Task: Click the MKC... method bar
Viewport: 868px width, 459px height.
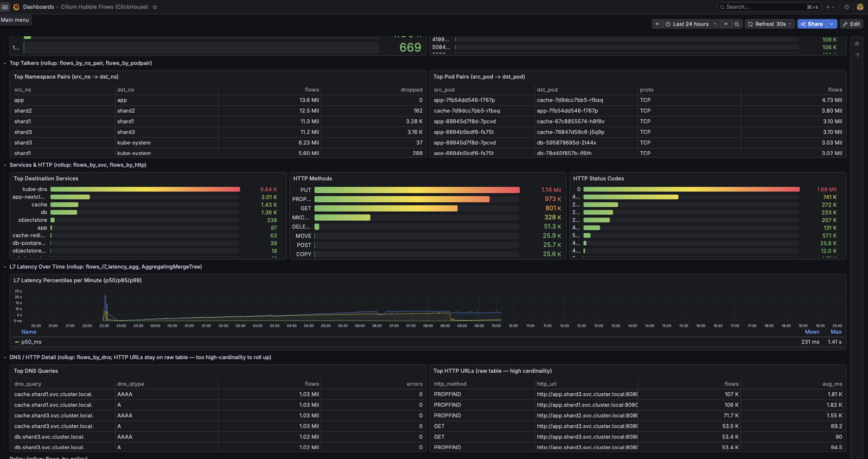Action: pyautogui.click(x=342, y=218)
